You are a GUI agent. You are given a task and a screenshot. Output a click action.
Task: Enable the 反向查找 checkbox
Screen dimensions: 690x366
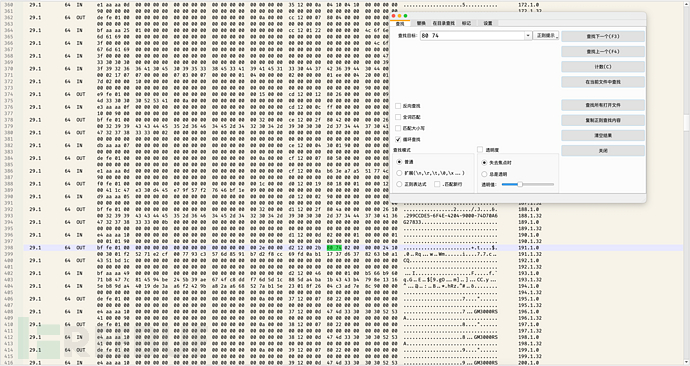[x=398, y=106]
